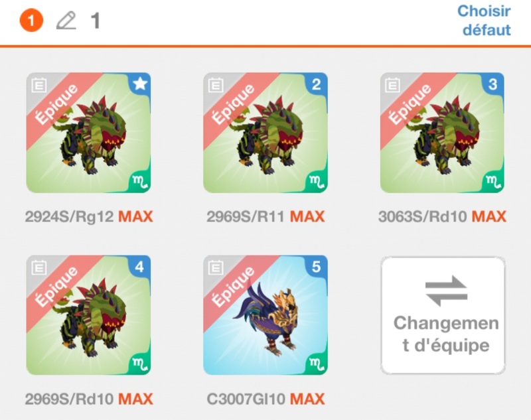
Task: Select the orange team 1 circle badge
Action: pyautogui.click(x=31, y=21)
